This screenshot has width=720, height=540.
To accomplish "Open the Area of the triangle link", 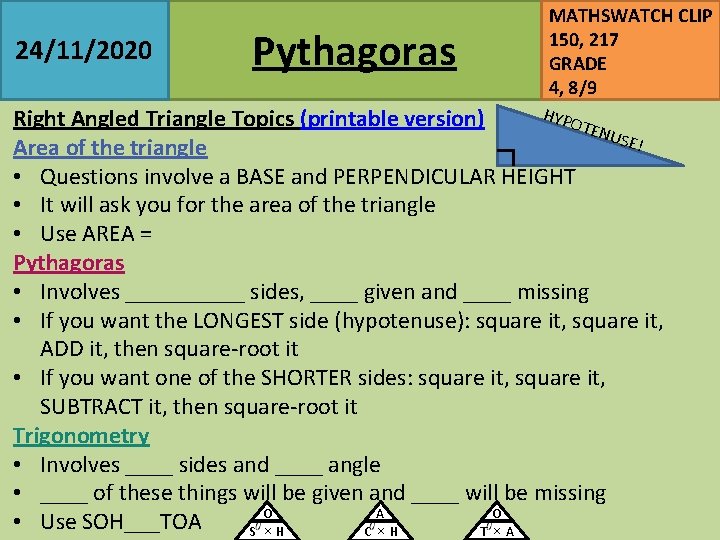I will (x=110, y=148).
